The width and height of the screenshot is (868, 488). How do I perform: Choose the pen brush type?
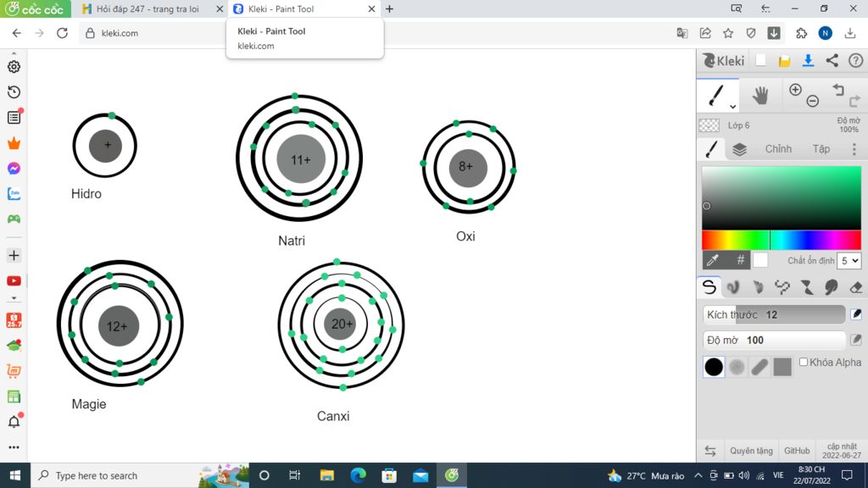[709, 286]
